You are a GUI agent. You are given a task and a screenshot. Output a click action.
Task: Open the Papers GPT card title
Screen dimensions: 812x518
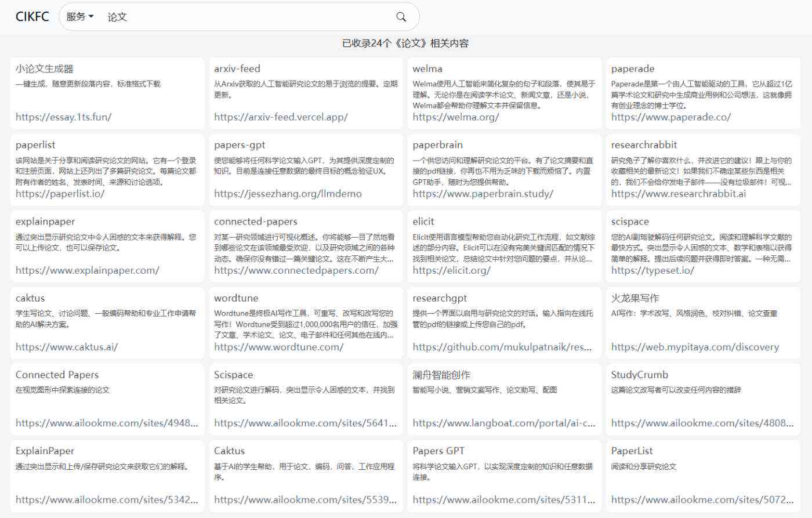click(438, 451)
